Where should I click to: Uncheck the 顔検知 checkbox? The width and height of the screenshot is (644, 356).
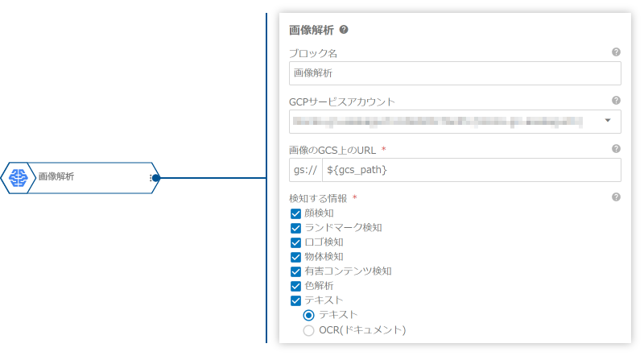pos(295,213)
